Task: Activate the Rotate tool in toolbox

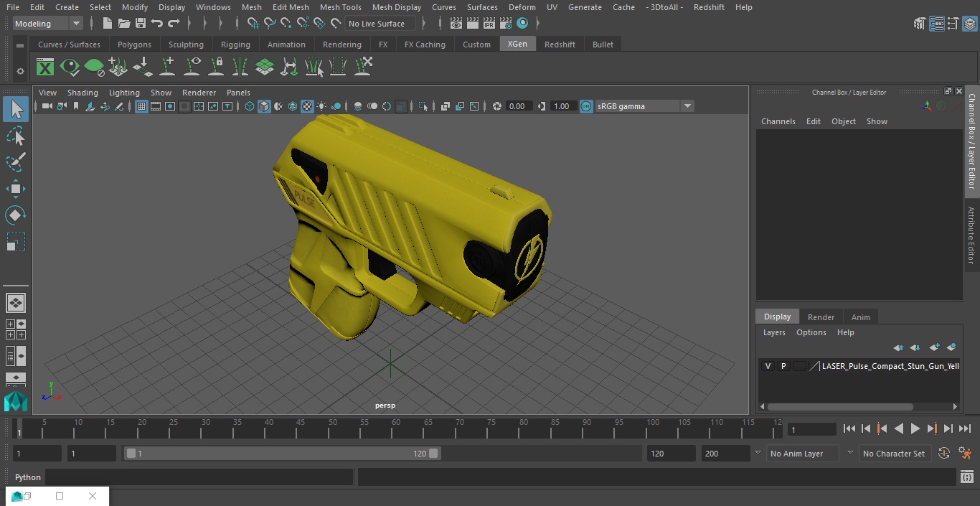Action: 16,215
